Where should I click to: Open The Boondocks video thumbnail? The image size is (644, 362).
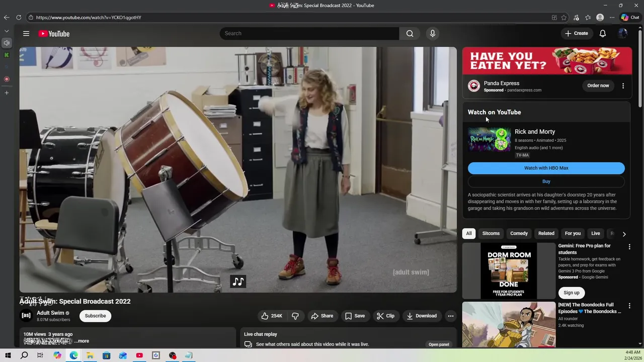click(509, 324)
